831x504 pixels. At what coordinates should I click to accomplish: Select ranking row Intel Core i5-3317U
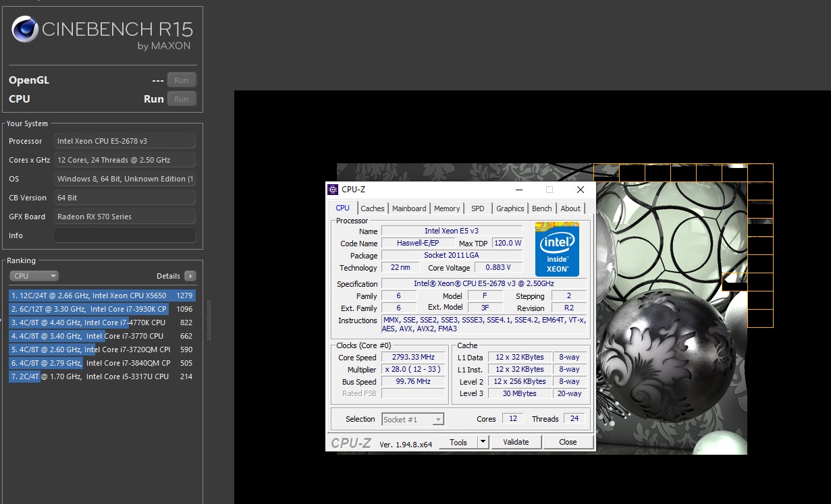(x=102, y=376)
